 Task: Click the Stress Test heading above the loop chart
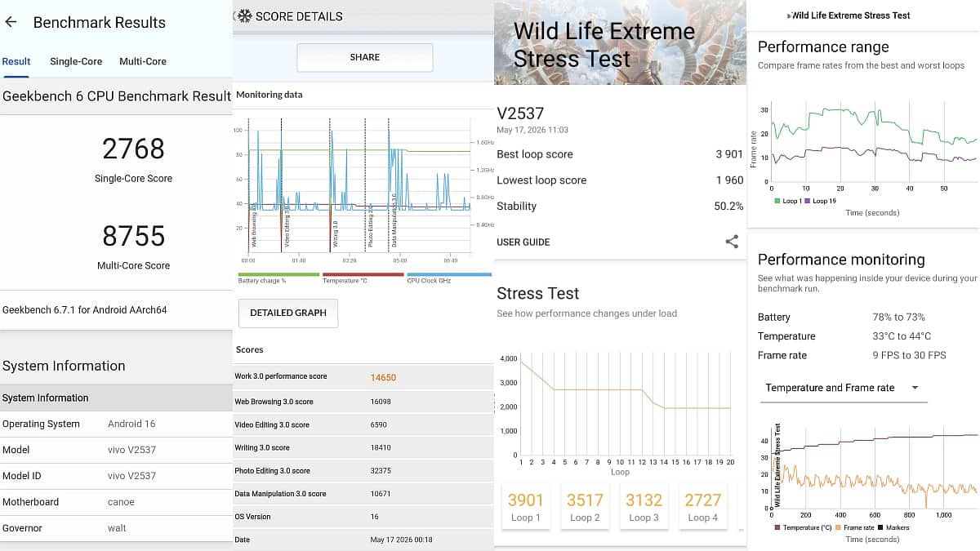(537, 293)
